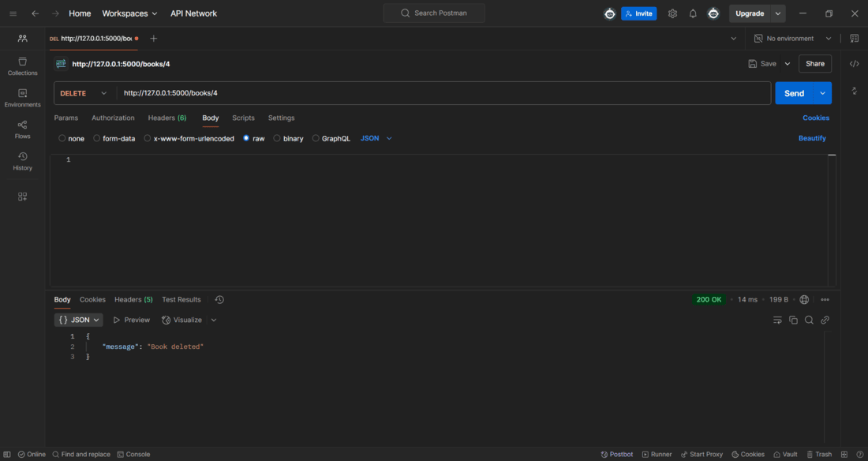The image size is (868, 461).
Task: Open Collections in the sidebar
Action: [22, 66]
